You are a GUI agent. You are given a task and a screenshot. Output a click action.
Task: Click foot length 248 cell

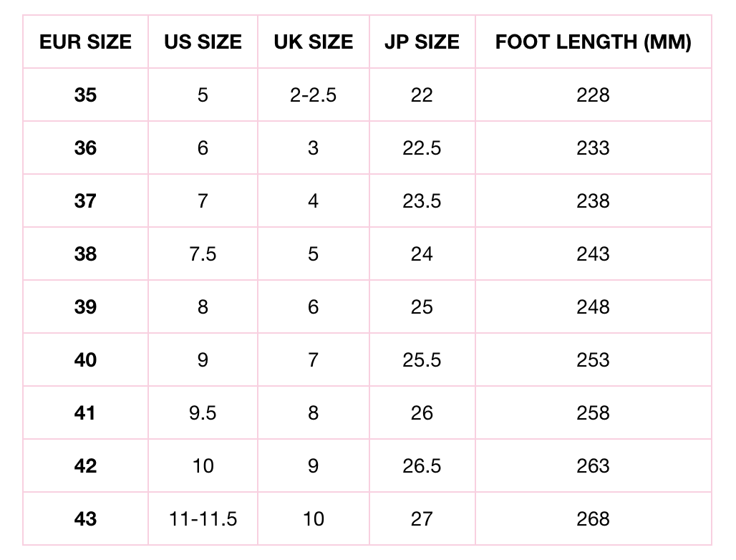[593, 306]
